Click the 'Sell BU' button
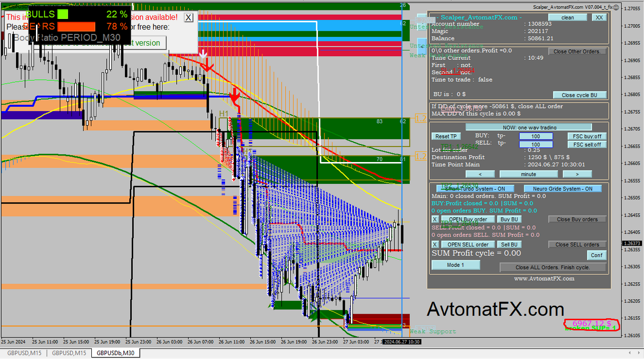This screenshot has width=644, height=359. (509, 244)
